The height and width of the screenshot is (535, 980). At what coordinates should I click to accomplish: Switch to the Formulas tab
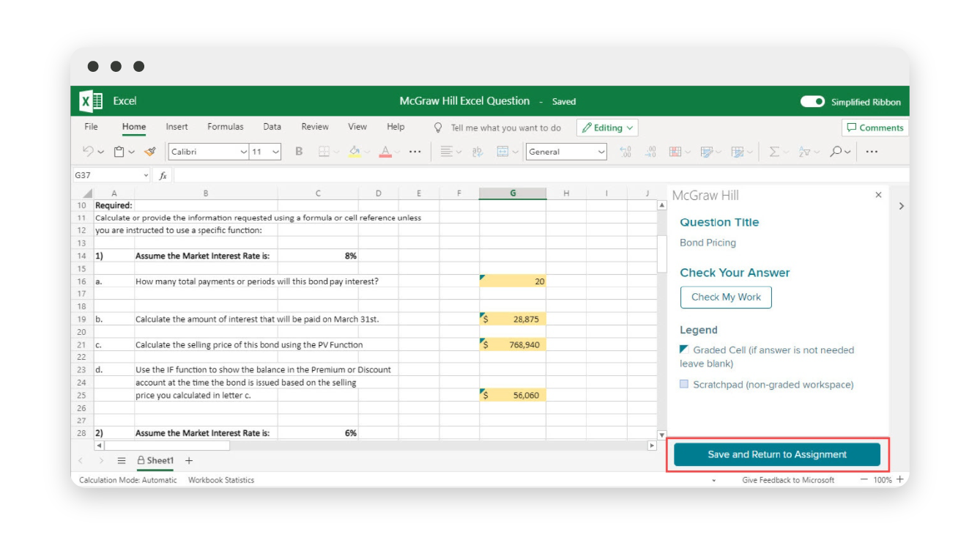tap(226, 127)
